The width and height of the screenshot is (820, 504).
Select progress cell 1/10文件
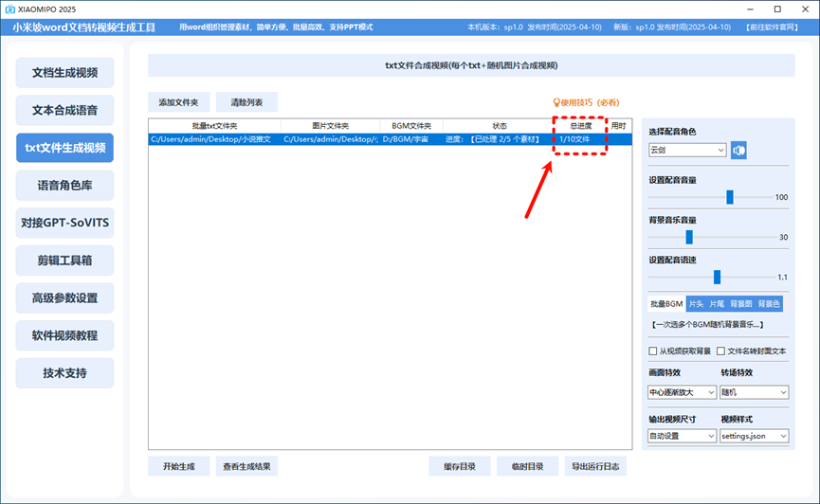pyautogui.click(x=581, y=139)
